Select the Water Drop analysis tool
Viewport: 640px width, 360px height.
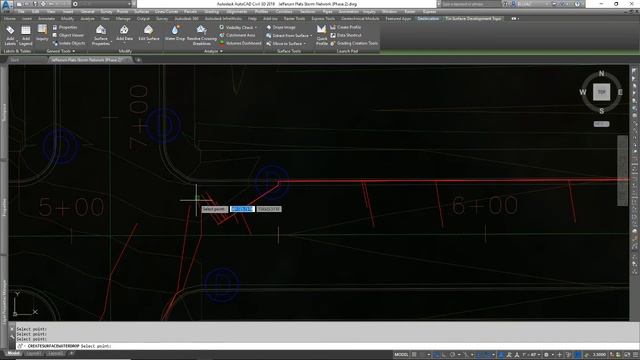tap(175, 33)
